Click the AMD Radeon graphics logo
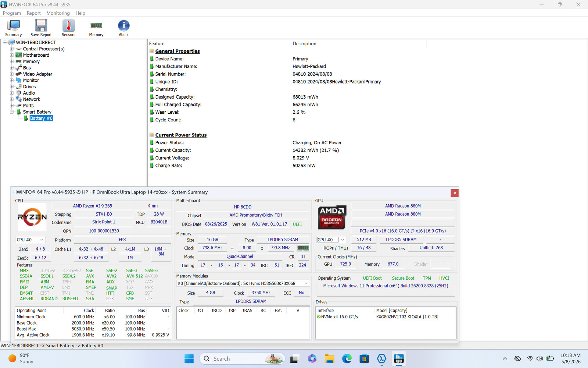 tap(332, 217)
